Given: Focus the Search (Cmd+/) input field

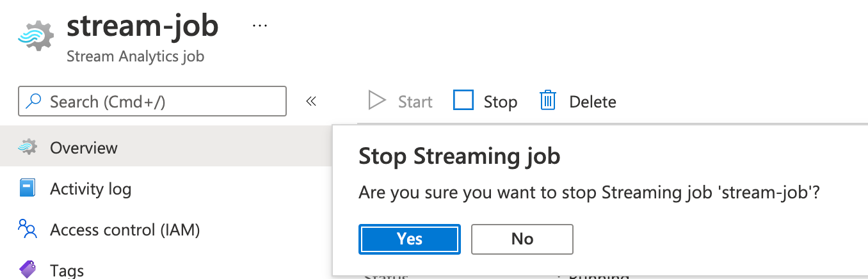Looking at the screenshot, I should pyautogui.click(x=160, y=102).
